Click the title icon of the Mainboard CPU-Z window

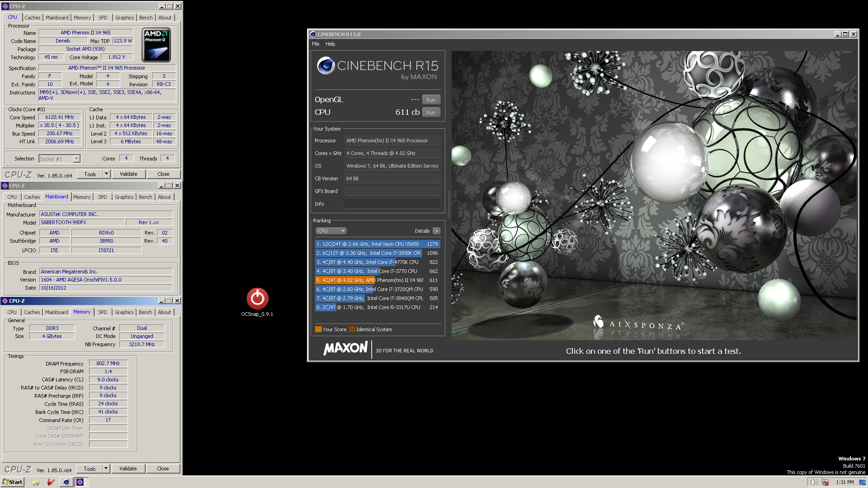pyautogui.click(x=5, y=186)
